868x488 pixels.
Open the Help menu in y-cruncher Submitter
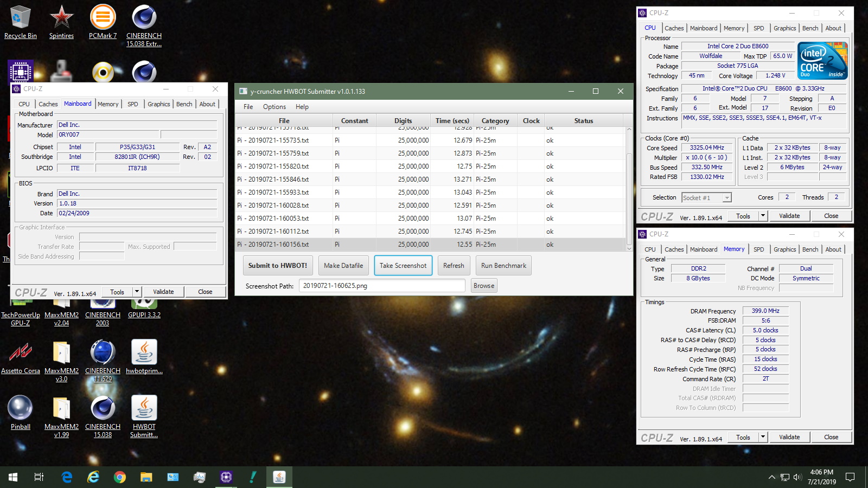coord(302,107)
